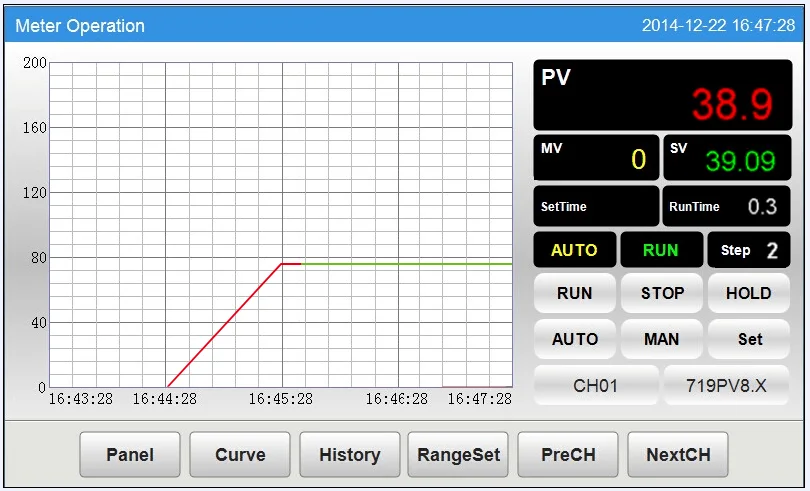
Task: Click the 120 y-axis label
Action: (35, 193)
